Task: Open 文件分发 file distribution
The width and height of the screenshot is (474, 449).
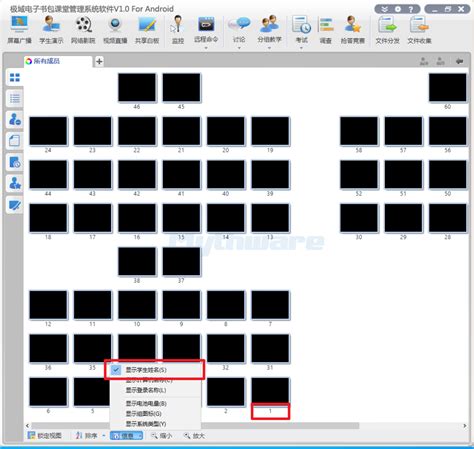Action: pyautogui.click(x=387, y=30)
